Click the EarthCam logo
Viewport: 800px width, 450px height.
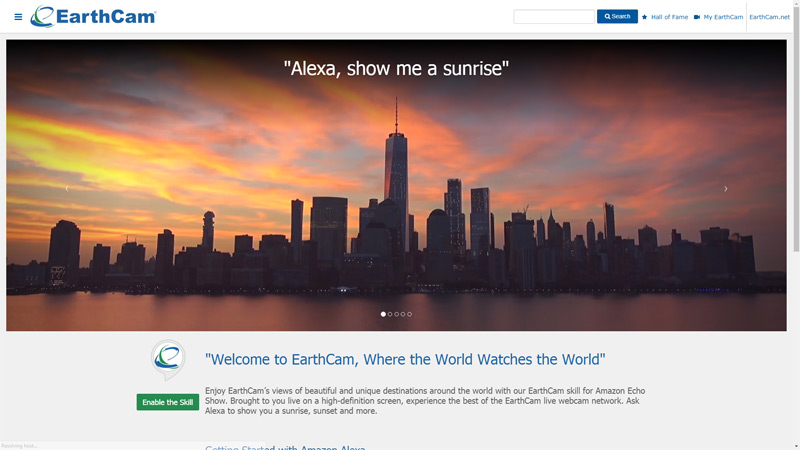click(93, 16)
